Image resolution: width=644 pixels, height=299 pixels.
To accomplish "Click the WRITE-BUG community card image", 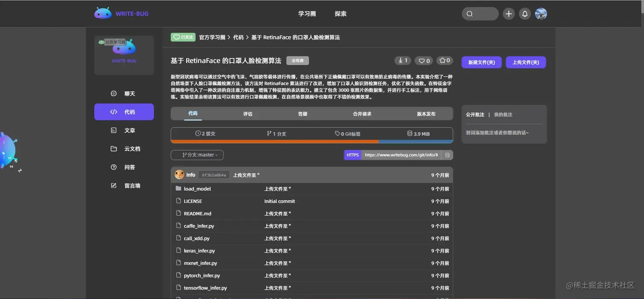I will coord(124,55).
